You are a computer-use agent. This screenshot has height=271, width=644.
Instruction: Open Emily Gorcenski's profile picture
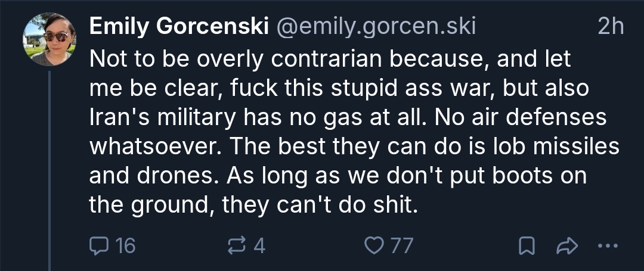[49, 39]
